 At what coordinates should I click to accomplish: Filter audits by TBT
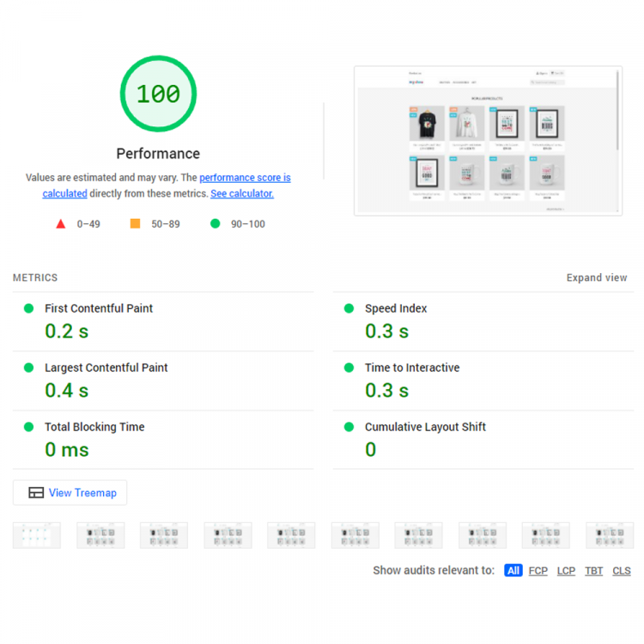[594, 570]
